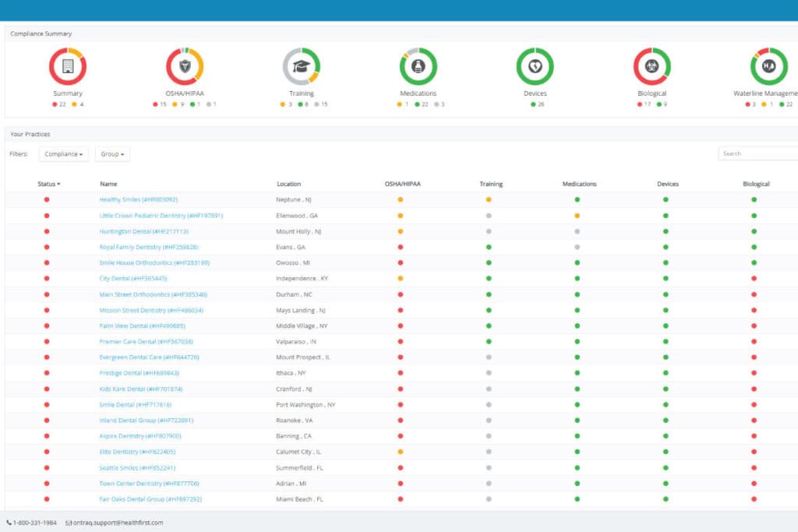Open the Training graduation cap chart
Viewport: 798px width, 532px height.
[302, 66]
